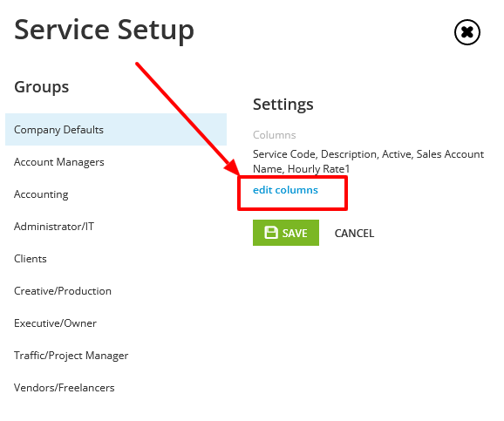Click the green SAVE button
The height and width of the screenshot is (421, 504).
click(x=286, y=233)
